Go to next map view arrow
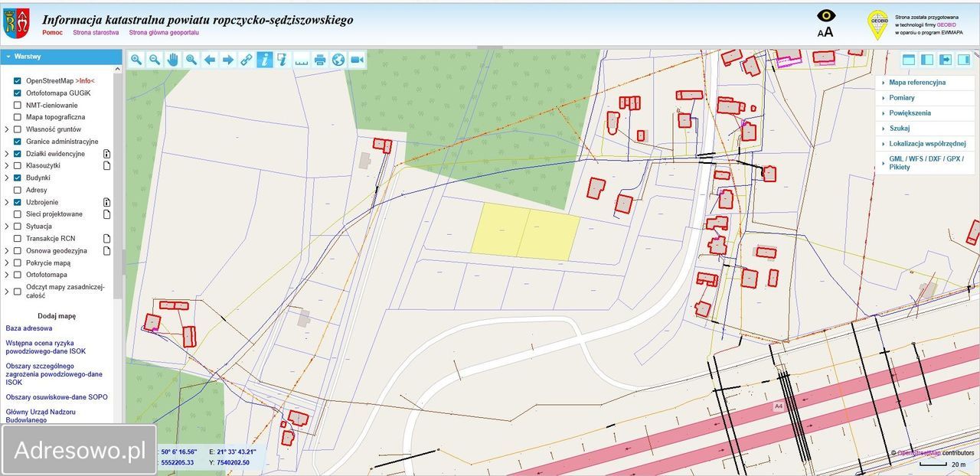The width and height of the screenshot is (980, 476). [228, 60]
